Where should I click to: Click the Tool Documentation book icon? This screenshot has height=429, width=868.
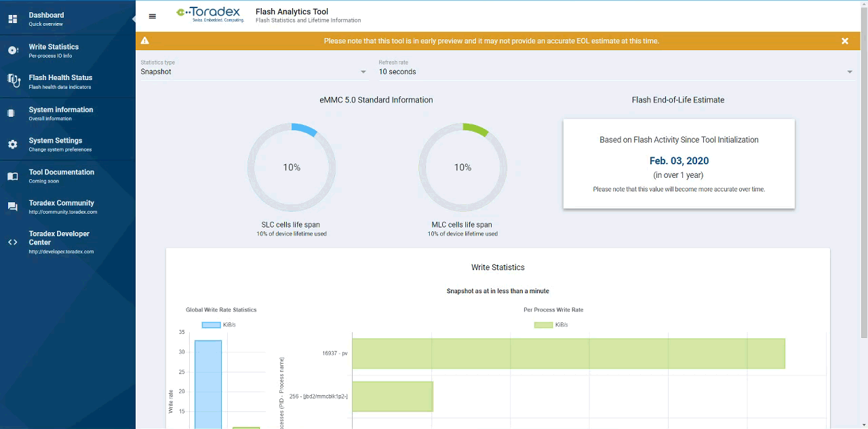12,176
